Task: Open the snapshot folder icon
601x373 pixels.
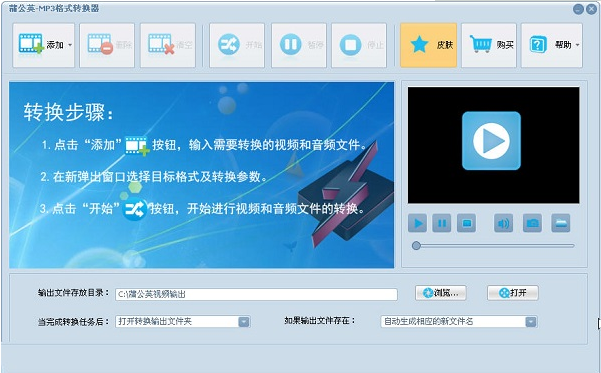Action: point(561,223)
